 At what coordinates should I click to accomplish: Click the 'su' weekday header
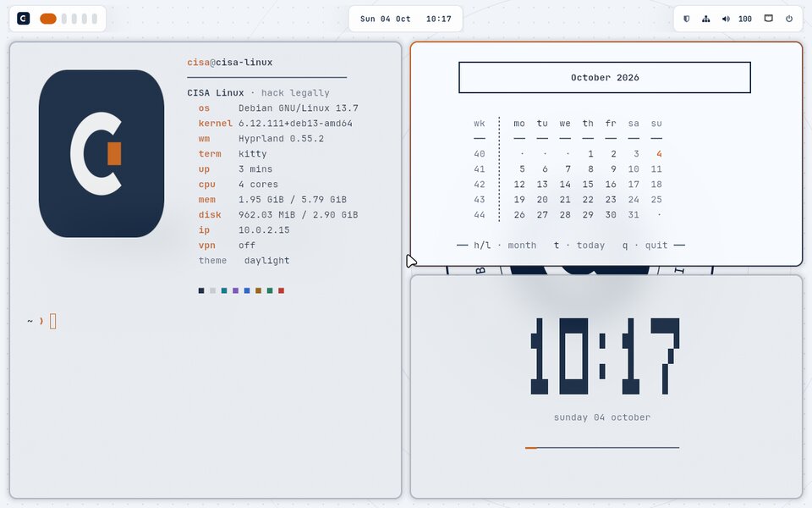pyautogui.click(x=656, y=124)
